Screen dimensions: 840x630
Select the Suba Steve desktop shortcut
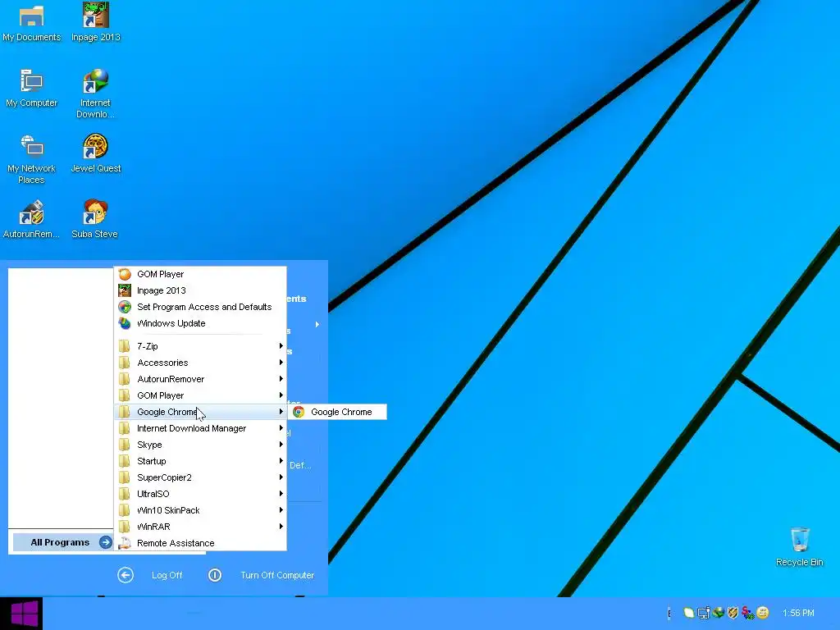pos(95,220)
